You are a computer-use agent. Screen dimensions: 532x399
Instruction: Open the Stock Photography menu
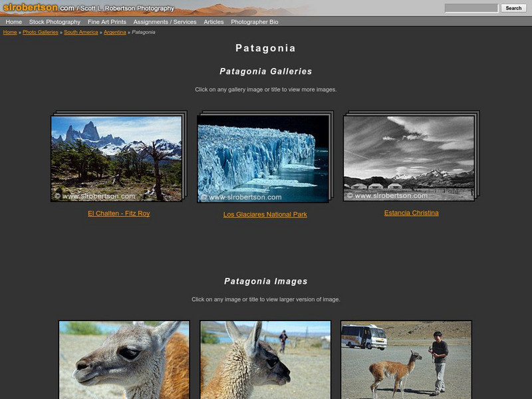pos(55,22)
